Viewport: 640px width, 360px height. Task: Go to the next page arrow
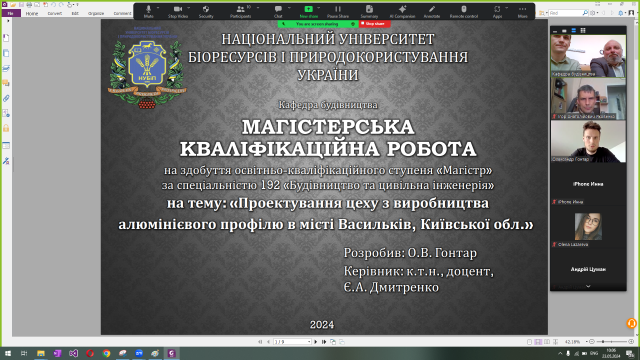[316, 342]
